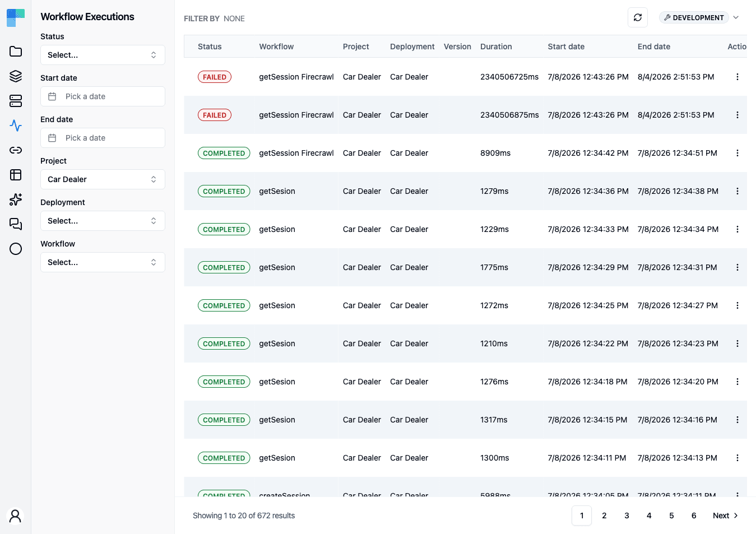Open actions menu for 1300ms row
The image size is (756, 534).
[738, 458]
